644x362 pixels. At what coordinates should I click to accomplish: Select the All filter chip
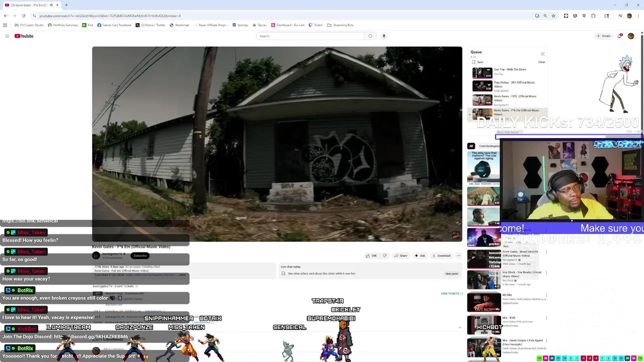coord(471,146)
